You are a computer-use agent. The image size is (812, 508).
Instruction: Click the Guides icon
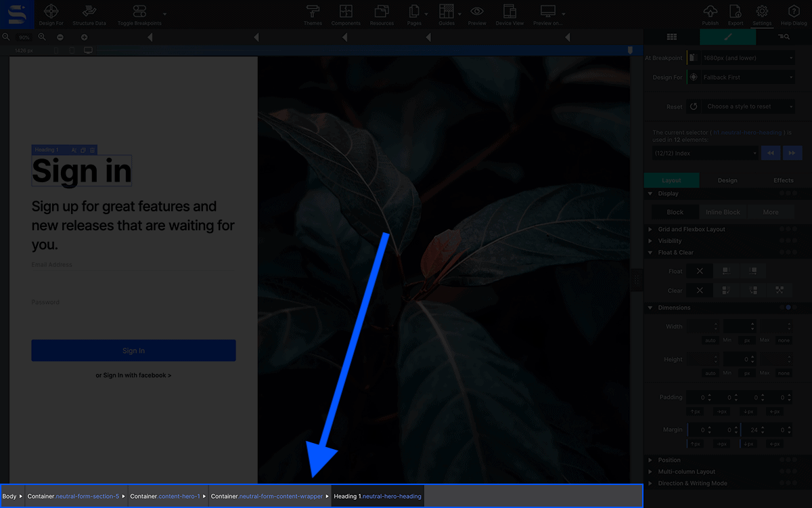(x=447, y=12)
